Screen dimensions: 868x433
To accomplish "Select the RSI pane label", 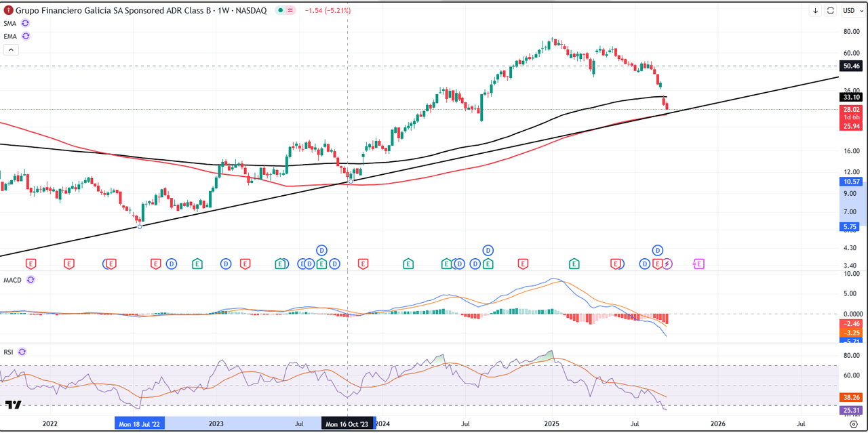I will pos(9,352).
